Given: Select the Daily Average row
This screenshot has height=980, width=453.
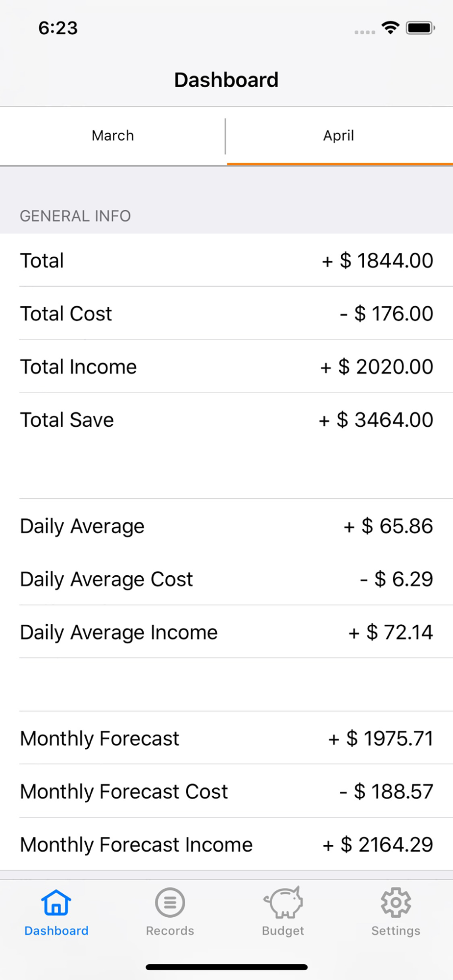Looking at the screenshot, I should coord(226,526).
